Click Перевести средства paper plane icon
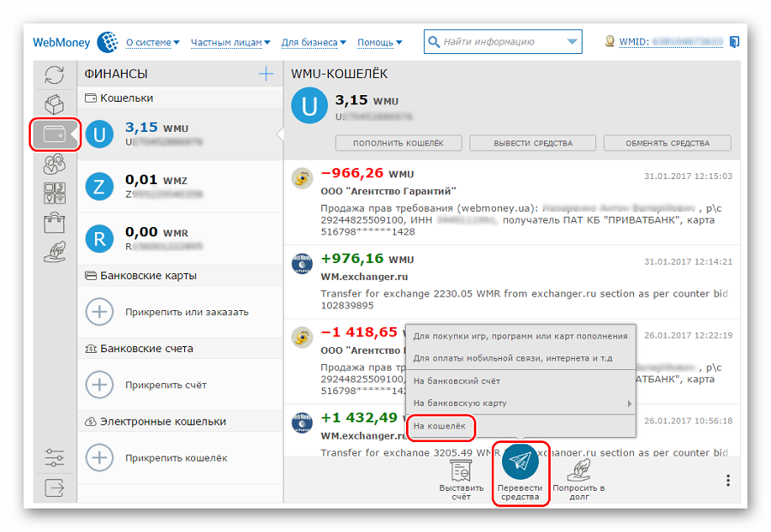Screen dimensions: 771x532 (x=520, y=462)
